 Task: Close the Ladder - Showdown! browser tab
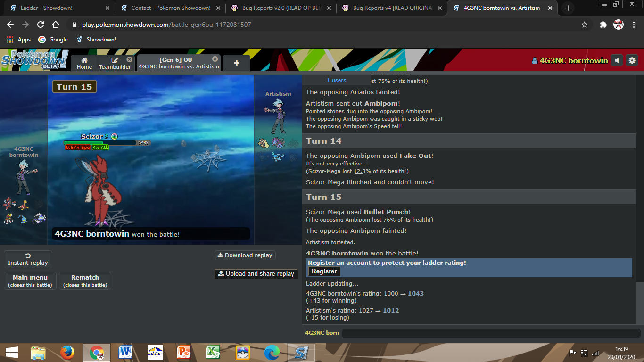(x=107, y=8)
